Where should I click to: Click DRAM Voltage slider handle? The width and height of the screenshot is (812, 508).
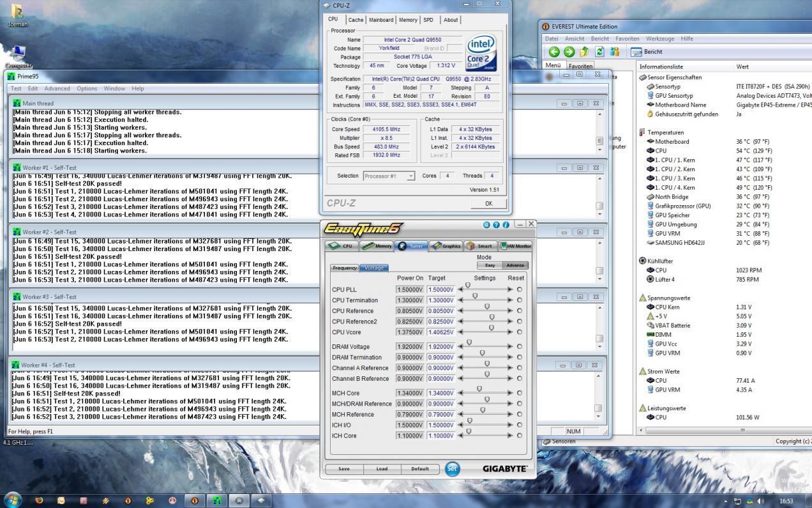click(x=469, y=343)
